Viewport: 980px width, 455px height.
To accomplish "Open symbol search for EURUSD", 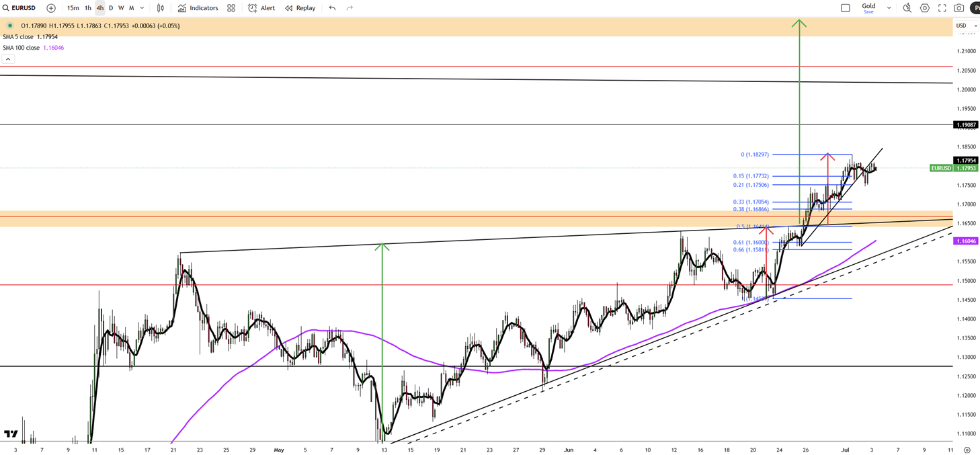I will pos(20,8).
